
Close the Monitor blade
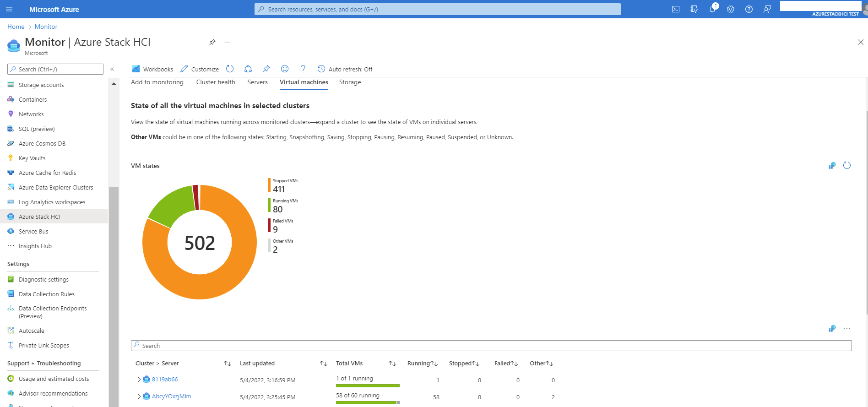click(x=861, y=42)
